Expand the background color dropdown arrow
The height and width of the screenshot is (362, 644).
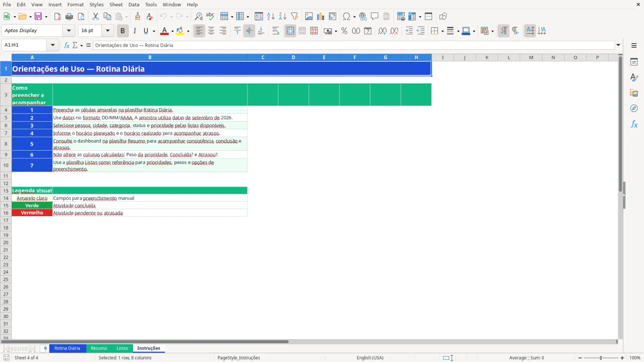[188, 31]
